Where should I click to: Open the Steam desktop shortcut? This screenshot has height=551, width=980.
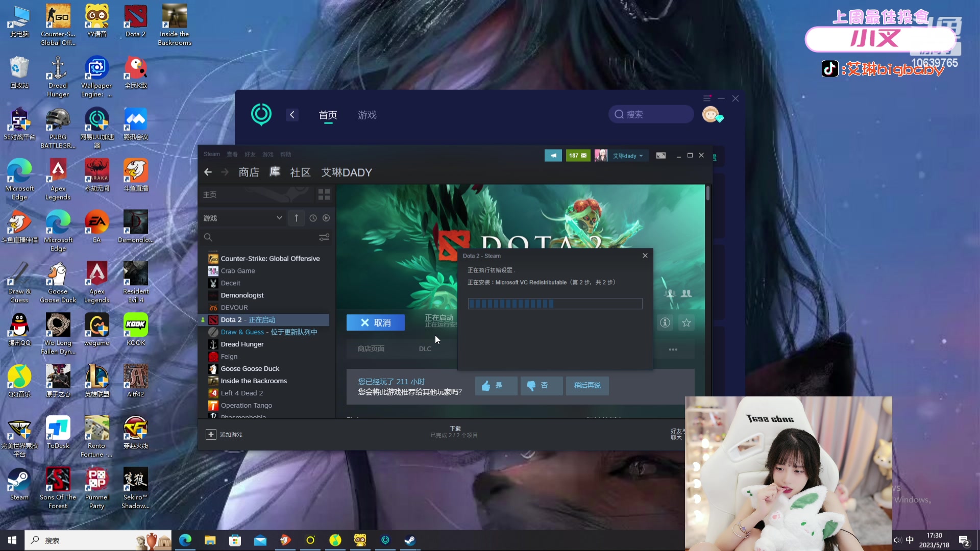click(x=19, y=484)
